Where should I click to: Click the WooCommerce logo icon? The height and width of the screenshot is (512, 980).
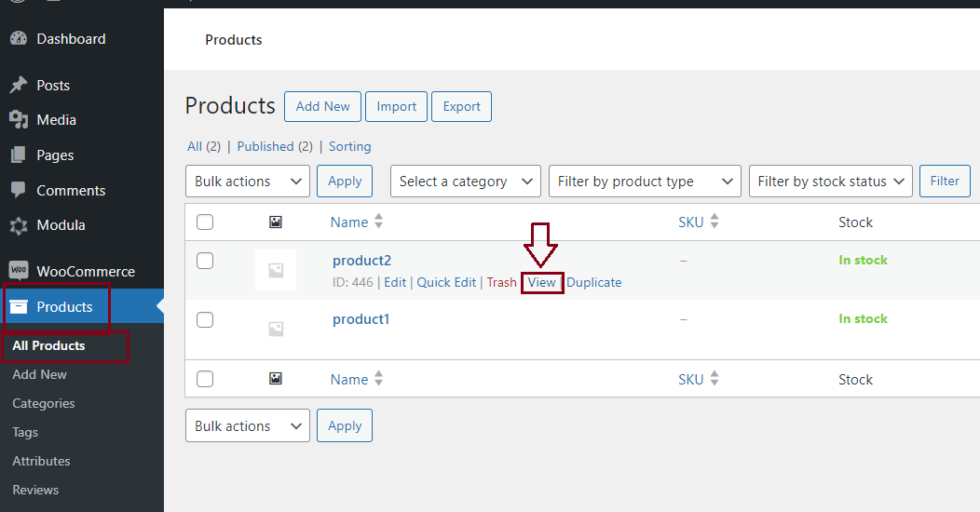tap(18, 272)
